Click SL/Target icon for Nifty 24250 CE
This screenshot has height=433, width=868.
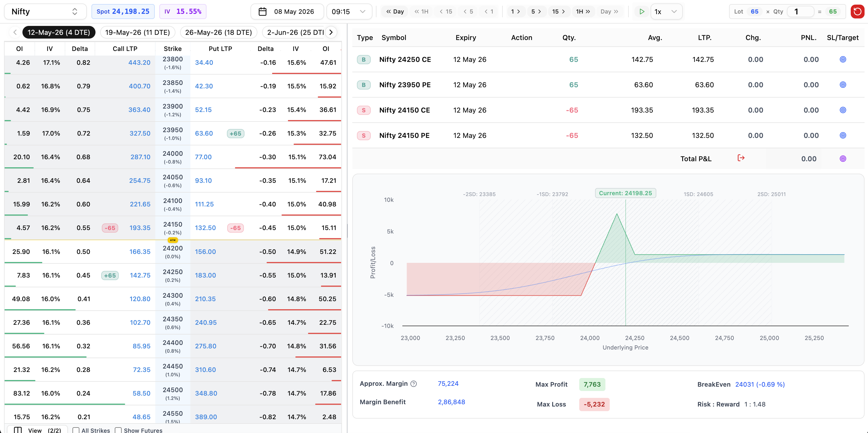point(843,59)
